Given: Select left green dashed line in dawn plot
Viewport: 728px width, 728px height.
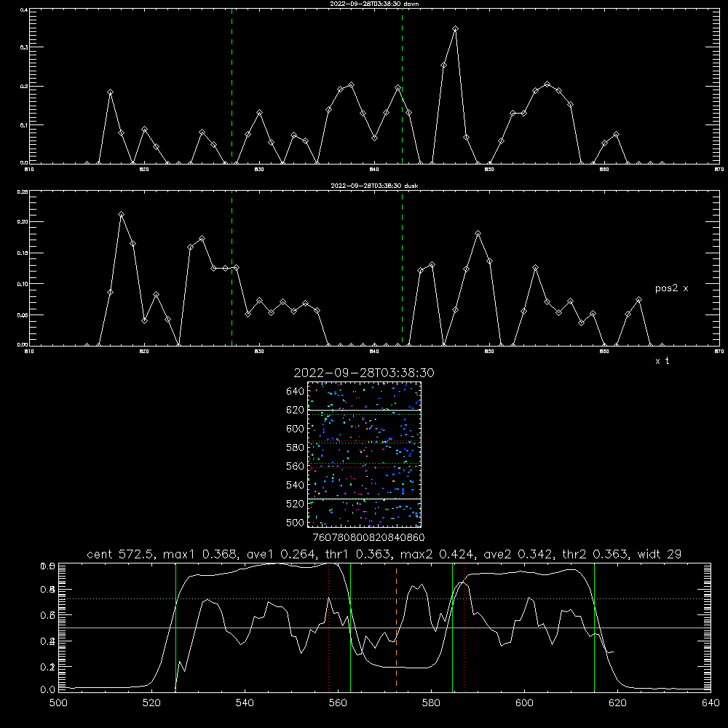Looking at the screenshot, I should click(x=232, y=86).
